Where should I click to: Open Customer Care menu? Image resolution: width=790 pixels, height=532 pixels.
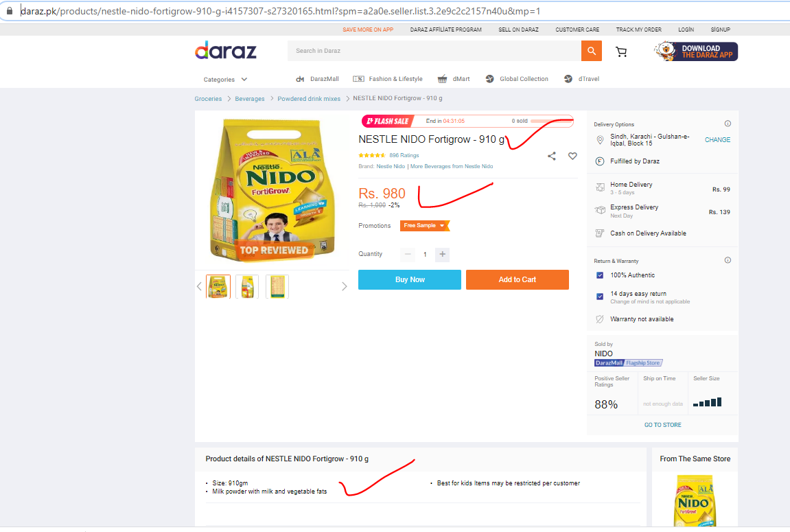(x=577, y=30)
